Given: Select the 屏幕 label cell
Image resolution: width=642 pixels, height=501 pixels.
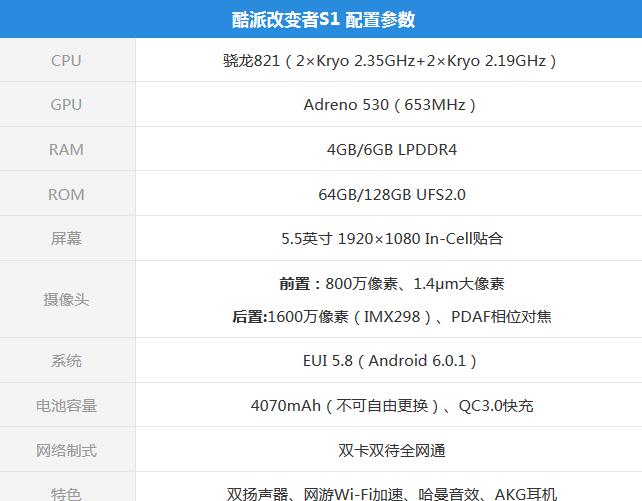Looking at the screenshot, I should (x=68, y=238).
